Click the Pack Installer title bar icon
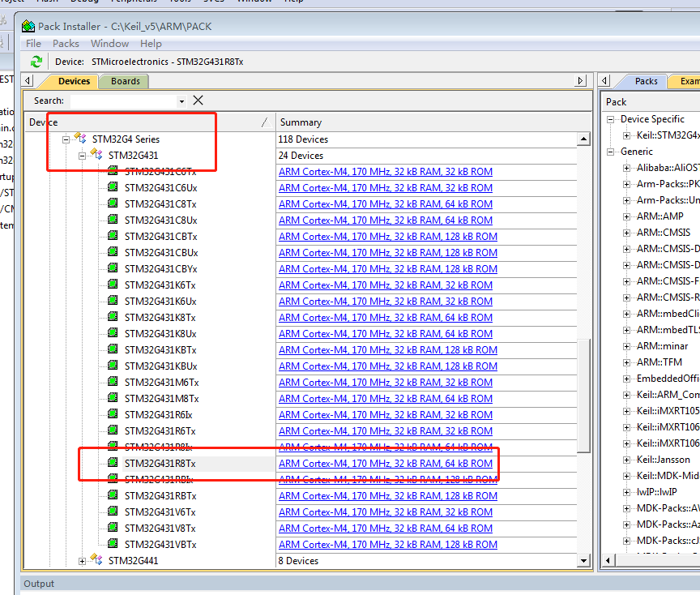The height and width of the screenshot is (595, 700). pos(28,26)
